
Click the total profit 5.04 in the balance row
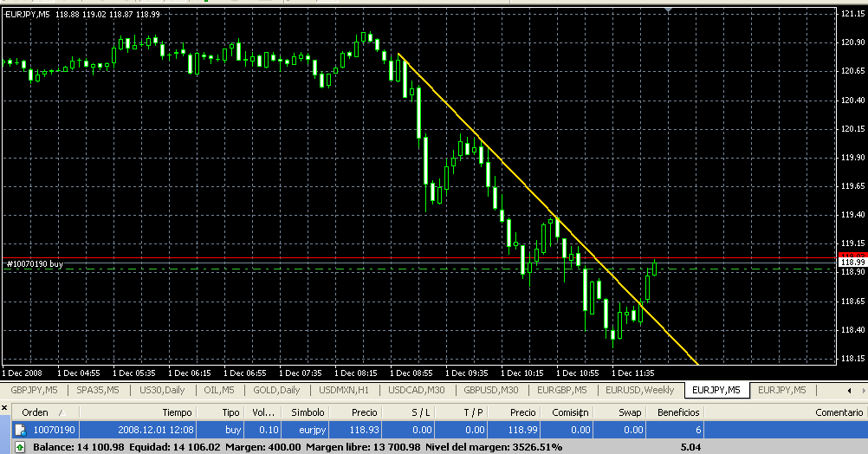pos(690,447)
